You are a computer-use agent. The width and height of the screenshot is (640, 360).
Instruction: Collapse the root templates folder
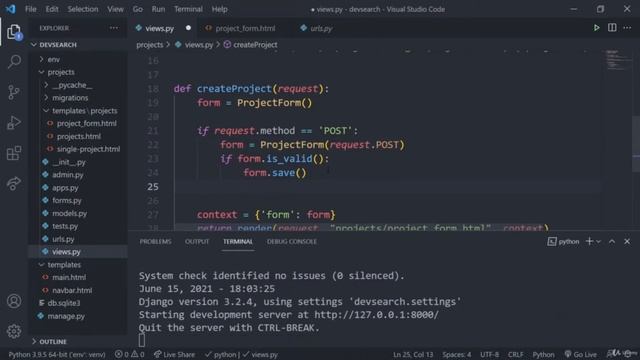pyautogui.click(x=64, y=264)
